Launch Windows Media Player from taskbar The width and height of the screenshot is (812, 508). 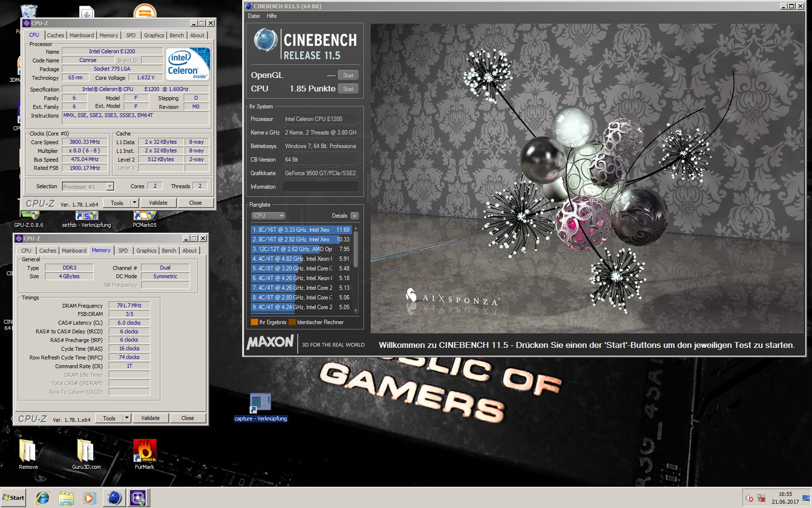pos(89,498)
